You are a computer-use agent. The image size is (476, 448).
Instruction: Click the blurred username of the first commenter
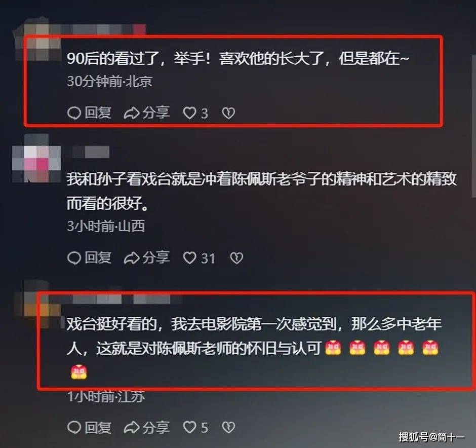click(103, 29)
